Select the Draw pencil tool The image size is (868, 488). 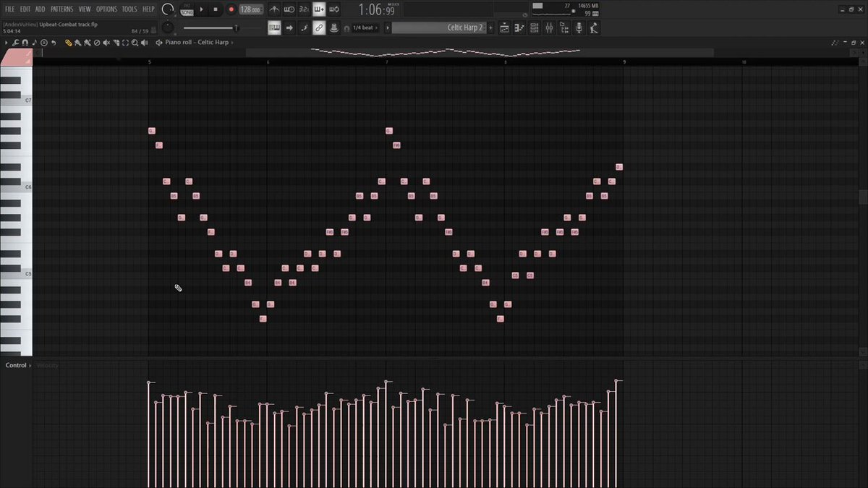pyautogui.click(x=69, y=43)
